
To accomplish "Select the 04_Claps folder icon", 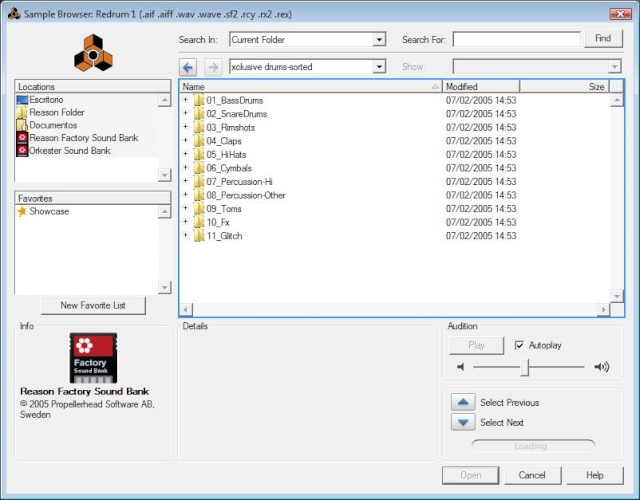I will (199, 141).
